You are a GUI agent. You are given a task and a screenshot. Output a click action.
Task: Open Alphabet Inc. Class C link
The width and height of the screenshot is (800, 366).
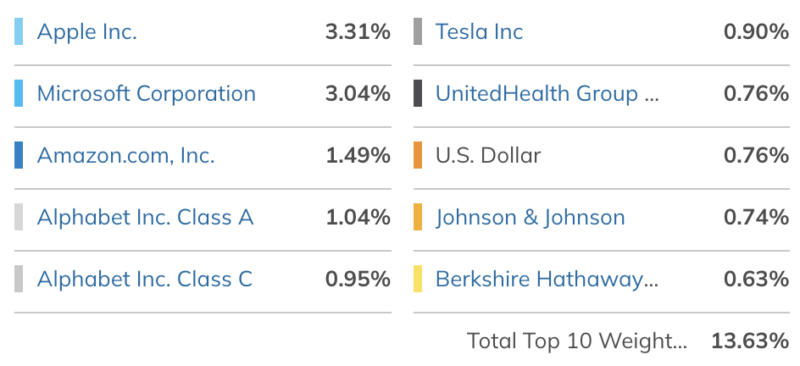[144, 279]
